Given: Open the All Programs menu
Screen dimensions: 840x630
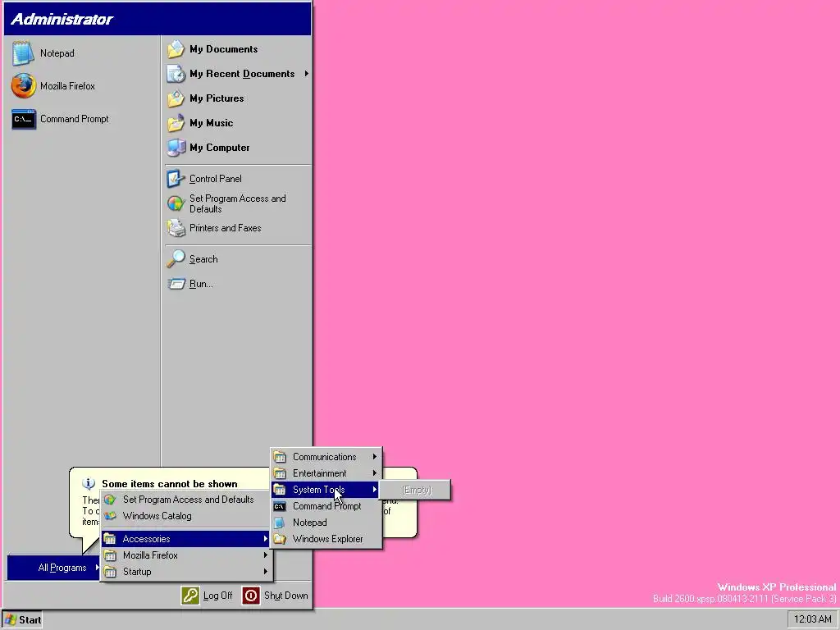Looking at the screenshot, I should 53,568.
